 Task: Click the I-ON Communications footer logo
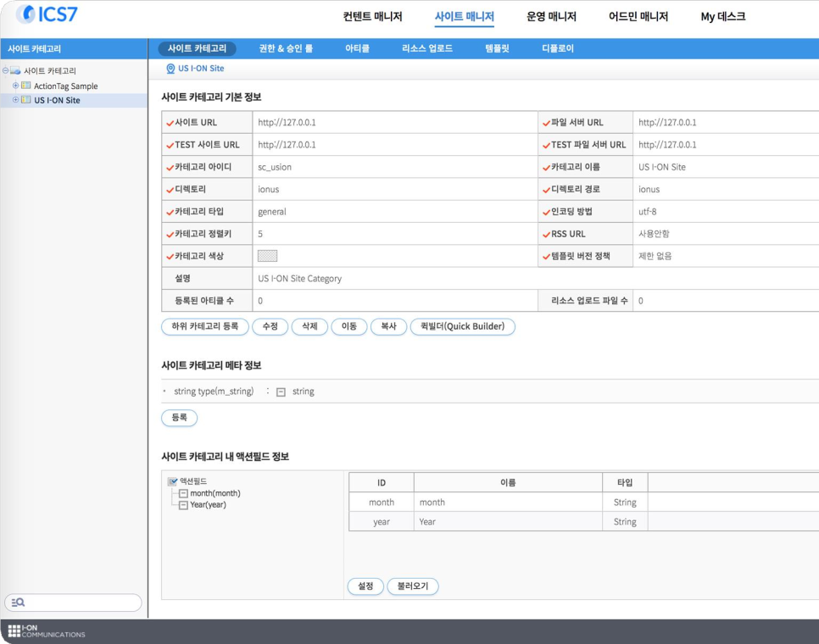(x=47, y=631)
